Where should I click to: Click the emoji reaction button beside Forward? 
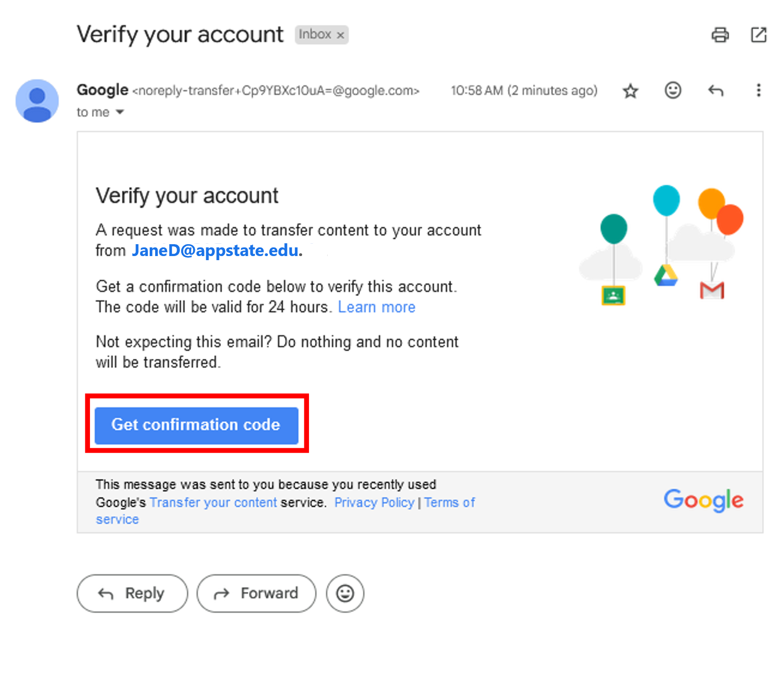coord(345,593)
